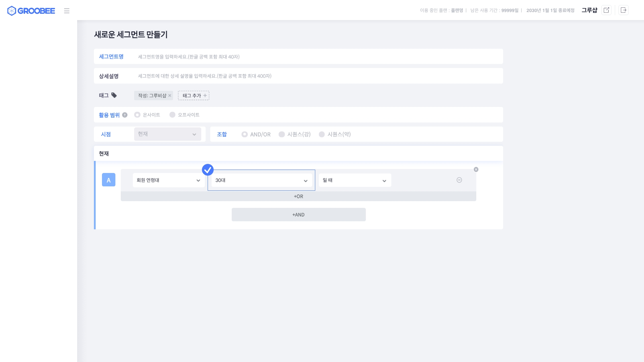Click the GROOBEE logo

point(31,11)
